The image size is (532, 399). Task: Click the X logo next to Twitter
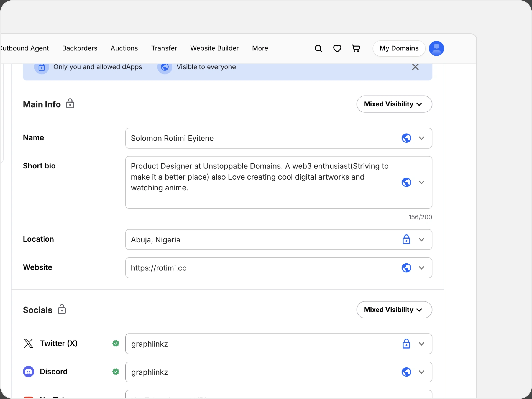coord(28,343)
